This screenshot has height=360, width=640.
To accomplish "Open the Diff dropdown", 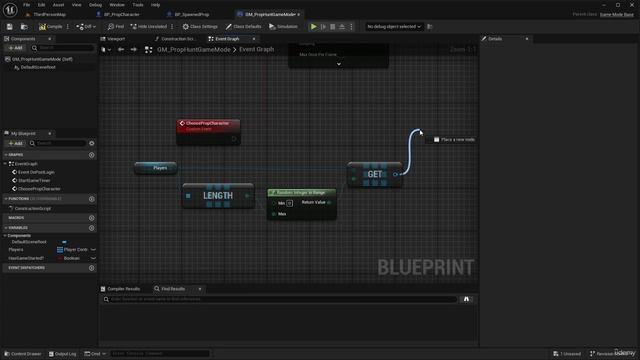I will click(x=86, y=27).
